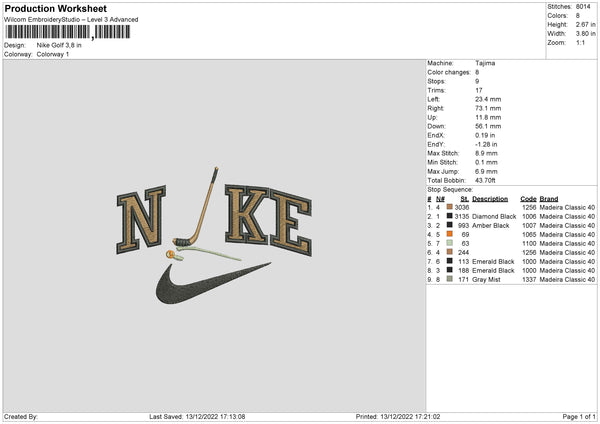This screenshot has width=600, height=424.
Task: Select the Diamond Black swatch in row 2
Action: point(450,216)
